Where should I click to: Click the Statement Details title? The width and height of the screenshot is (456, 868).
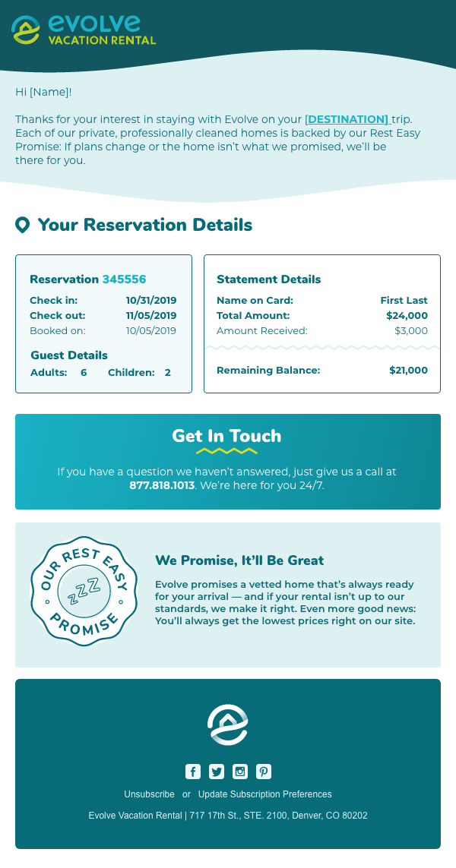tap(269, 279)
